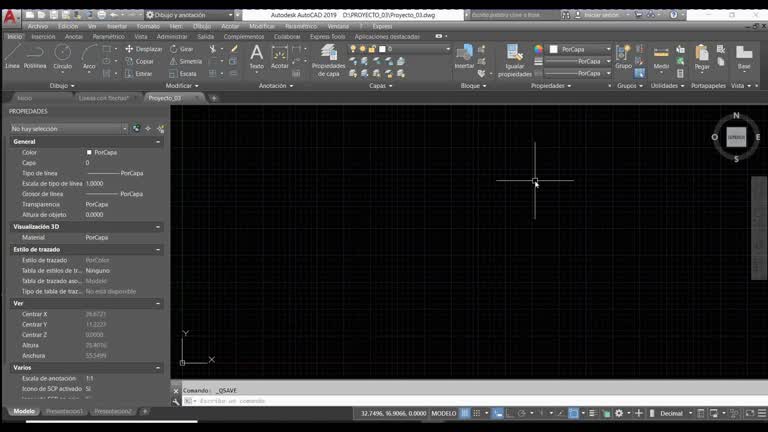Toggle ortho mode in status bar
Screen dimensions: 768x432
[510, 413]
